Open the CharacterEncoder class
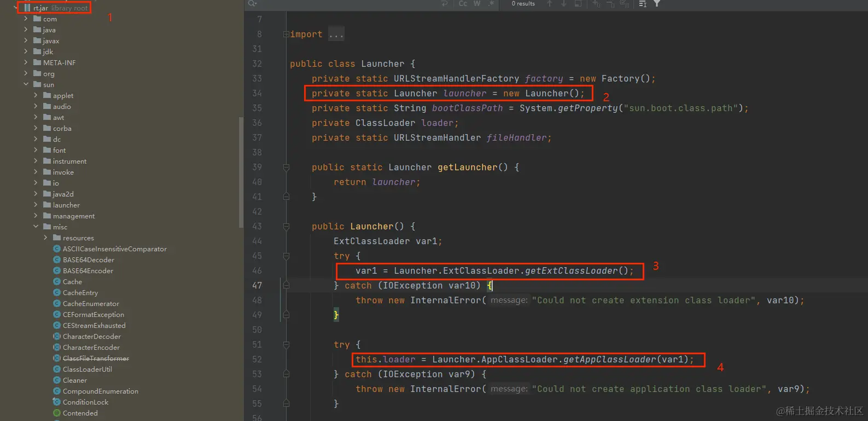 (91, 348)
